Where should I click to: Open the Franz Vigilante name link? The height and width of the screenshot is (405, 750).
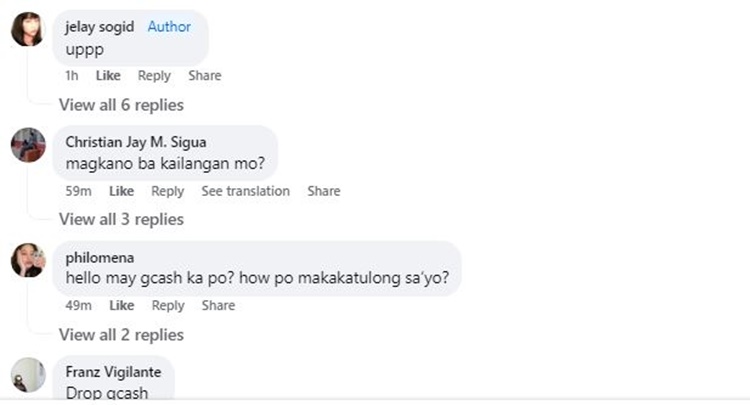[112, 371]
